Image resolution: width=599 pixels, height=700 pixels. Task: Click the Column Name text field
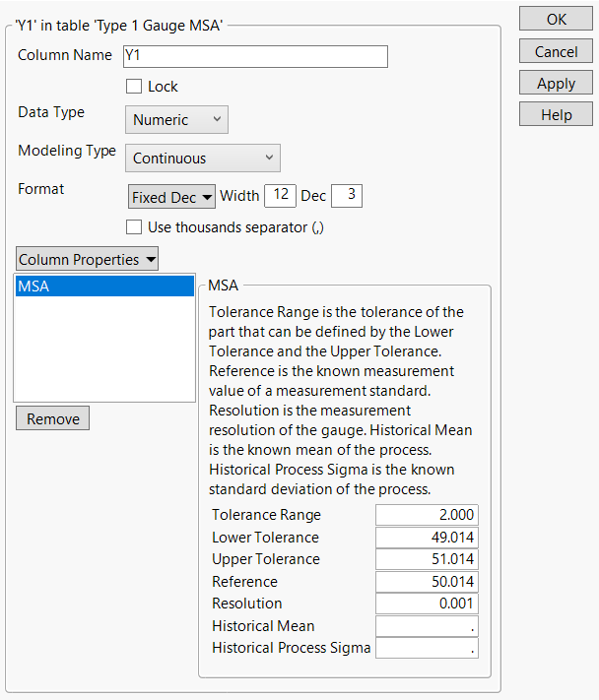pos(254,56)
